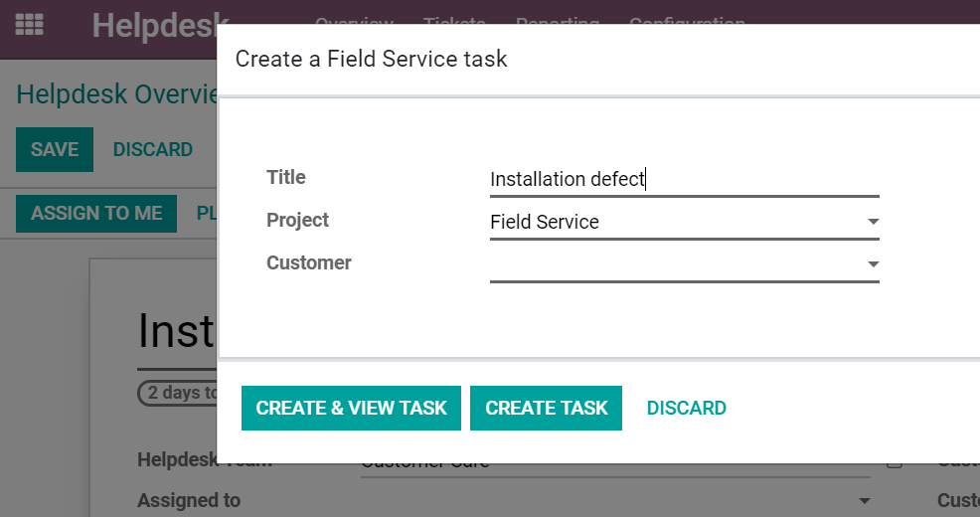Open the apps grid menu icon

click(30, 24)
